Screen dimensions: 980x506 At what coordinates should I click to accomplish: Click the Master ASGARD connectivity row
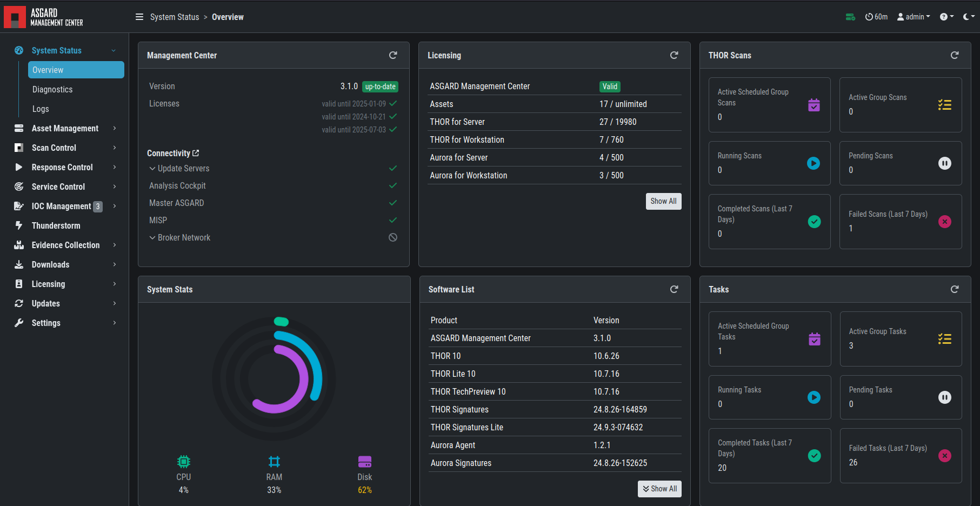(x=274, y=203)
